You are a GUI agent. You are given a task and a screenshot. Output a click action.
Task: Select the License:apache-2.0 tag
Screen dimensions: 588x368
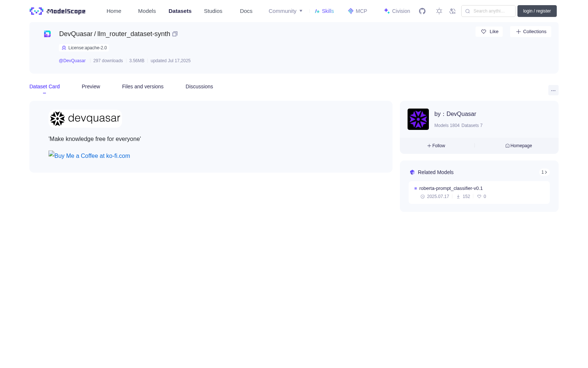click(84, 48)
